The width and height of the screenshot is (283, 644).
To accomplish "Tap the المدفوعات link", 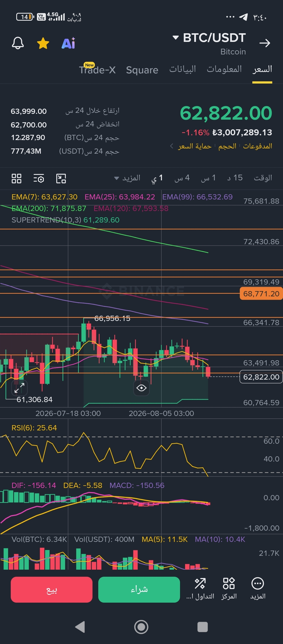I will 258,146.
